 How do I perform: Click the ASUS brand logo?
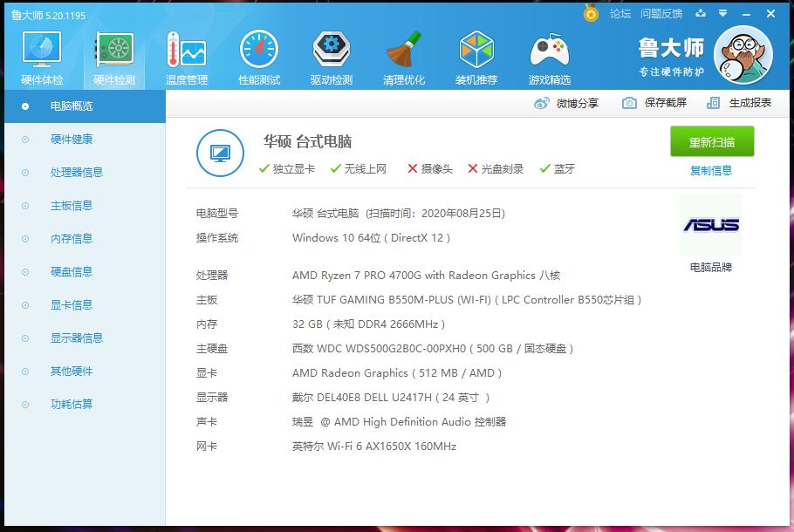pos(710,224)
